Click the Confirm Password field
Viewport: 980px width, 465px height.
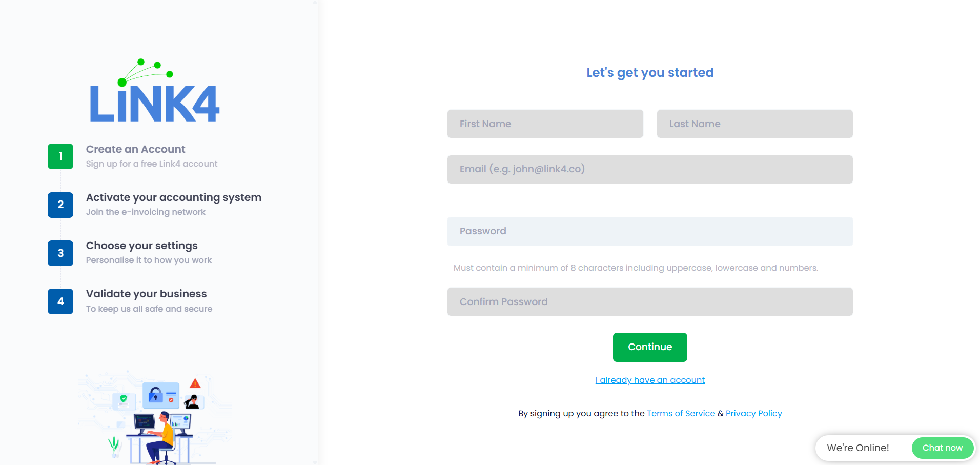pos(650,301)
